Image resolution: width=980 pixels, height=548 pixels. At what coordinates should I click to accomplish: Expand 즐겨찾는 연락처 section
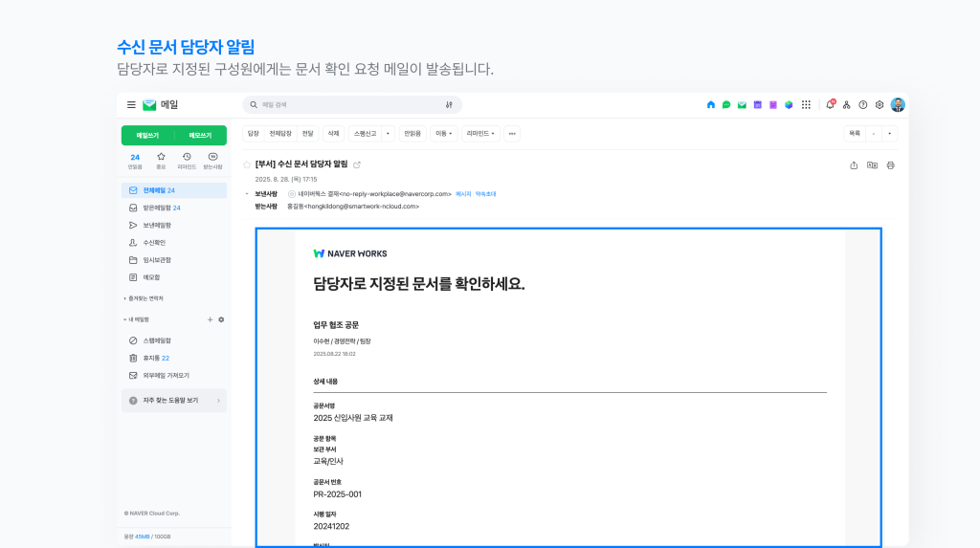tap(144, 298)
